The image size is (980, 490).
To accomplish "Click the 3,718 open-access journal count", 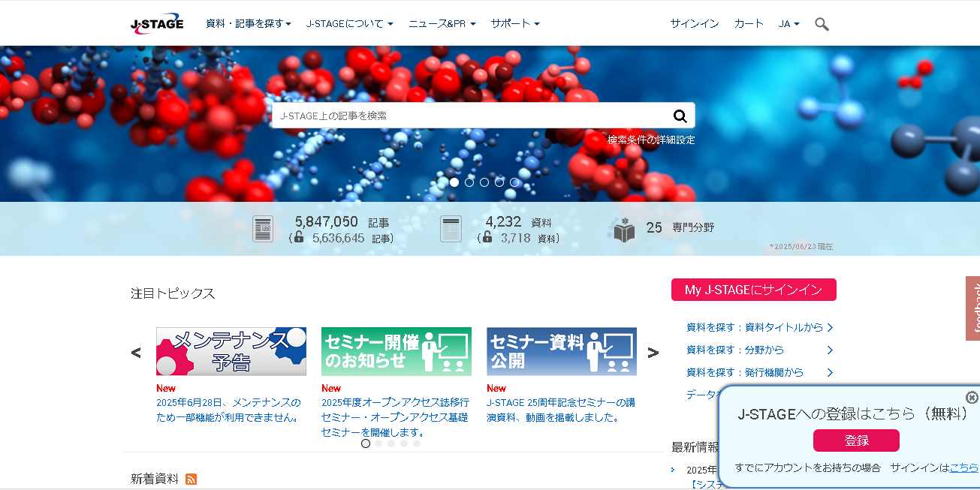I will coord(515,238).
